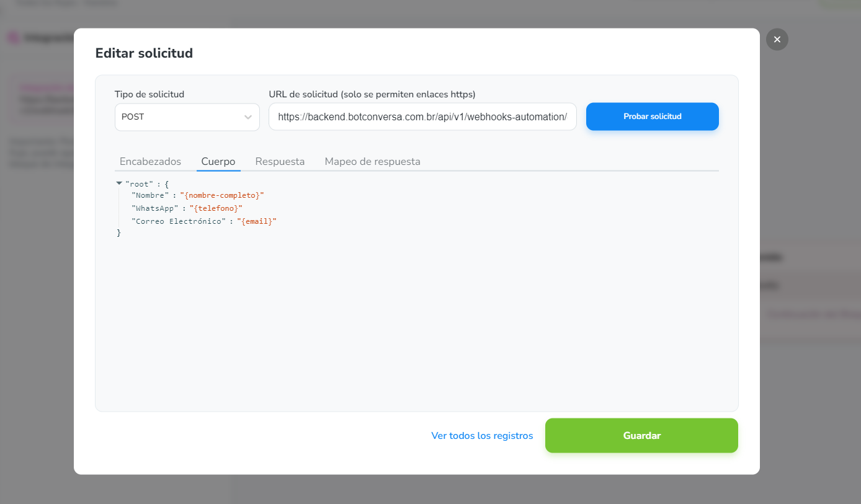Collapse the root JSON node triangle
Image resolution: width=861 pixels, height=504 pixels.
[x=119, y=183]
